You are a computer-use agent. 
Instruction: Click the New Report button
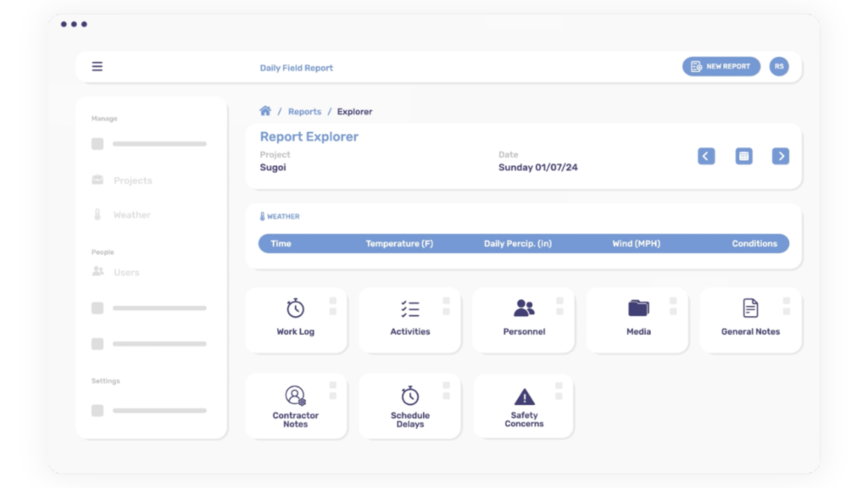(721, 67)
